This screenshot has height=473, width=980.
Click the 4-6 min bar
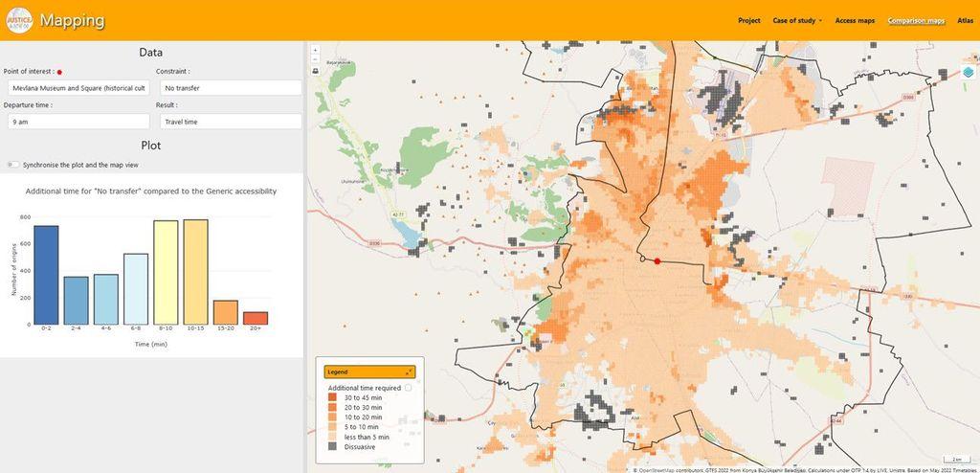106,300
